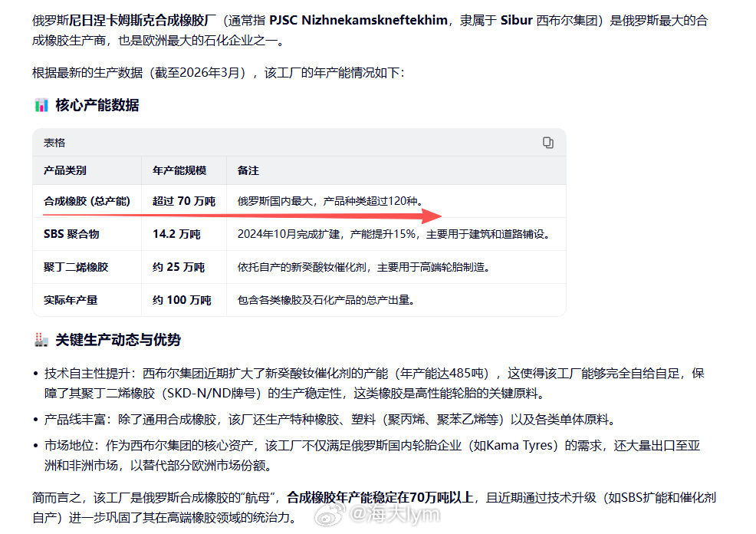The image size is (756, 534).
Task: Click the bold PJSC Nizhnekamskneftekhim text
Action: tap(358, 20)
